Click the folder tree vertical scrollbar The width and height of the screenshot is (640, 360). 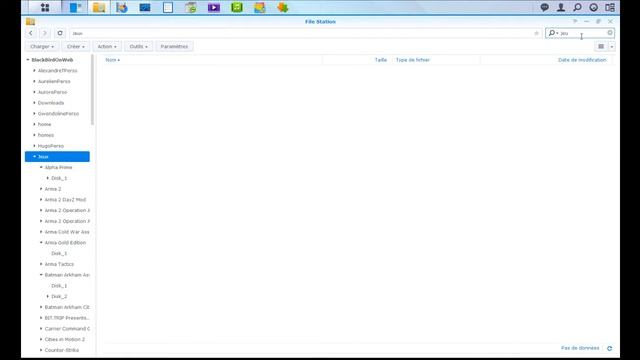[93, 90]
